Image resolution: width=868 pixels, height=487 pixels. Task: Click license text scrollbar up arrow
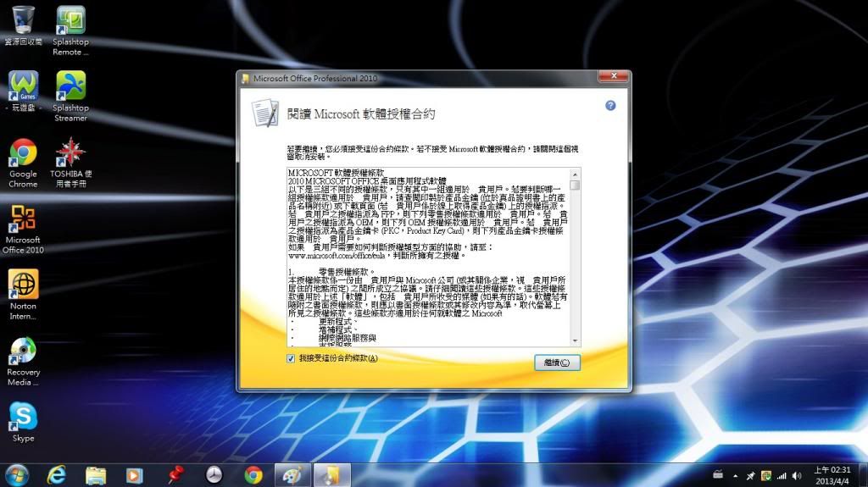click(x=576, y=174)
